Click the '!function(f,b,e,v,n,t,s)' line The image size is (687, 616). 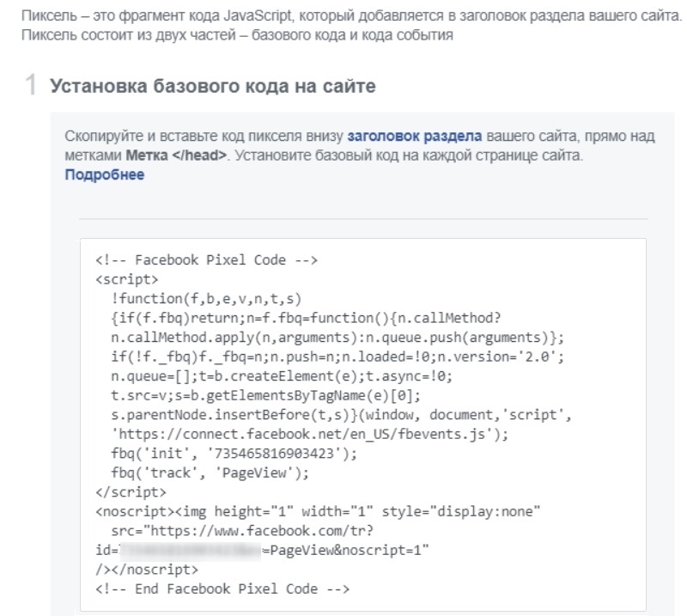(206, 299)
